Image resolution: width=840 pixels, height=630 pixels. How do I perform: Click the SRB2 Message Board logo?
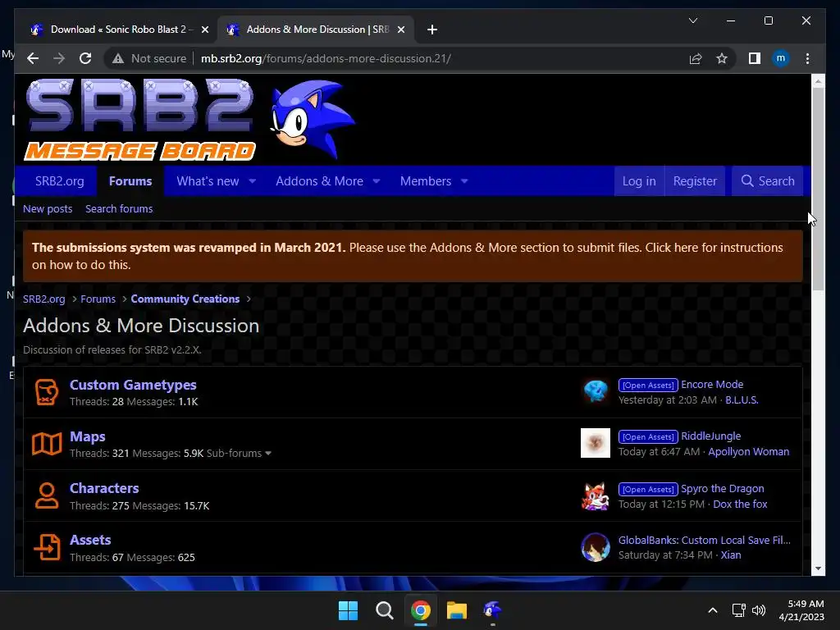point(139,120)
